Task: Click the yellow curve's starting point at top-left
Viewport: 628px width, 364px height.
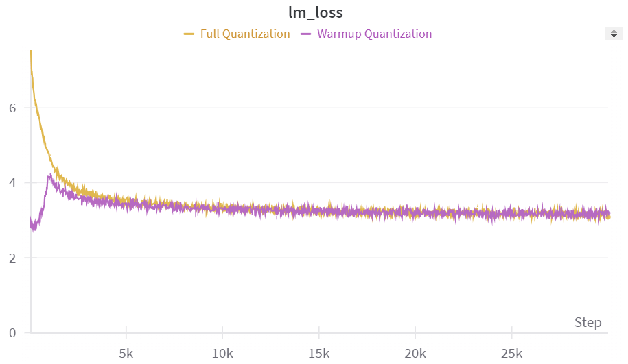Action: [31, 51]
